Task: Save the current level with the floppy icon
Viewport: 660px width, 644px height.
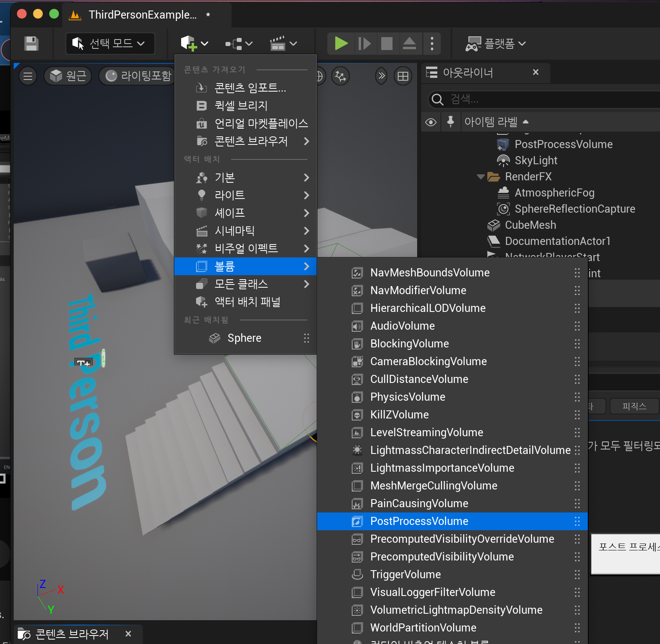Action: pyautogui.click(x=31, y=43)
